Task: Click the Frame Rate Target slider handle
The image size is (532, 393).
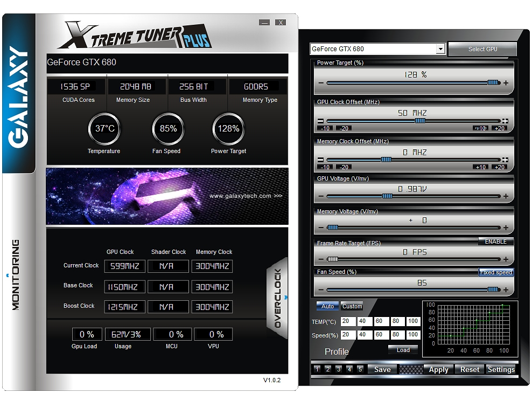Action: coord(333,259)
